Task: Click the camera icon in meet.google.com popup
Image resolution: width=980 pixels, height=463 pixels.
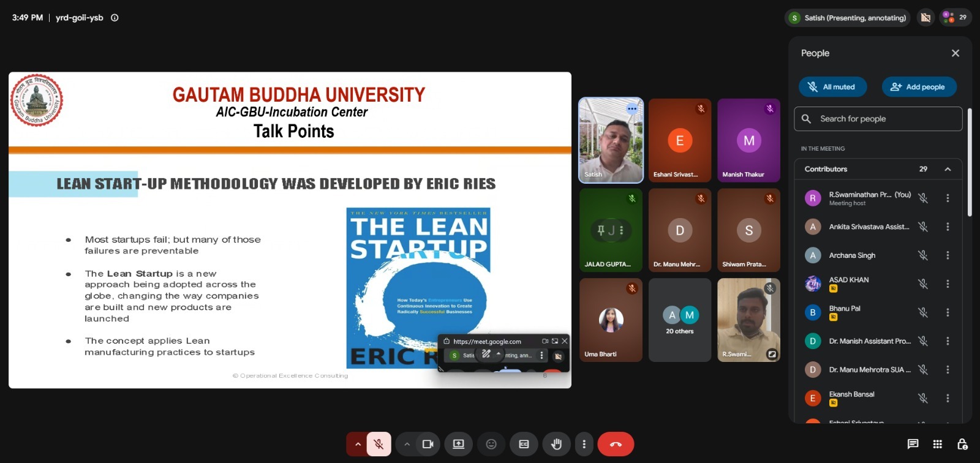Action: [545, 341]
